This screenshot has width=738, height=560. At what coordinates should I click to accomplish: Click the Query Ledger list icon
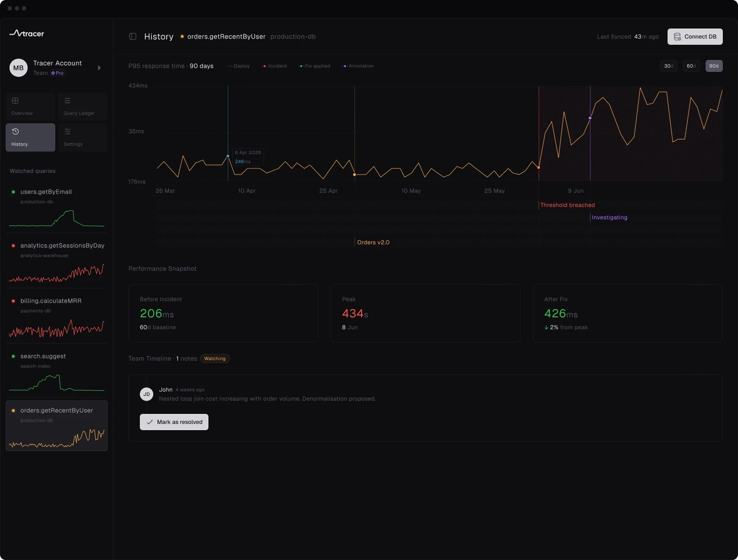[68, 100]
